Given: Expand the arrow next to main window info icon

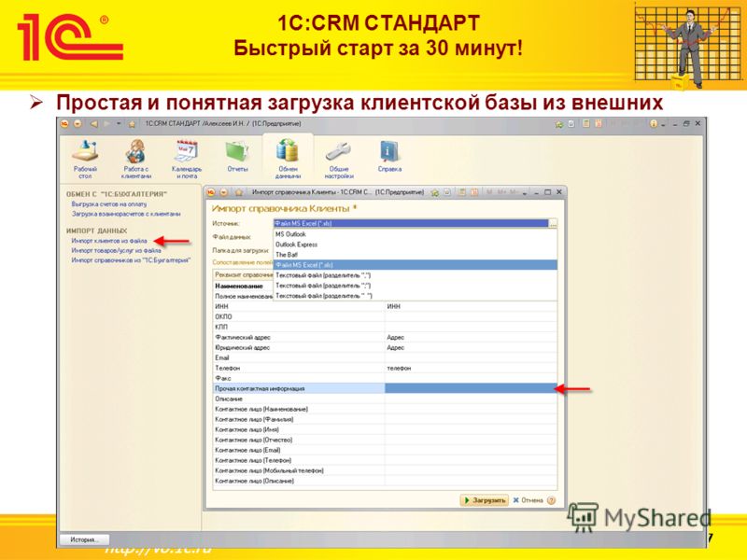Looking at the screenshot, I should [663, 125].
